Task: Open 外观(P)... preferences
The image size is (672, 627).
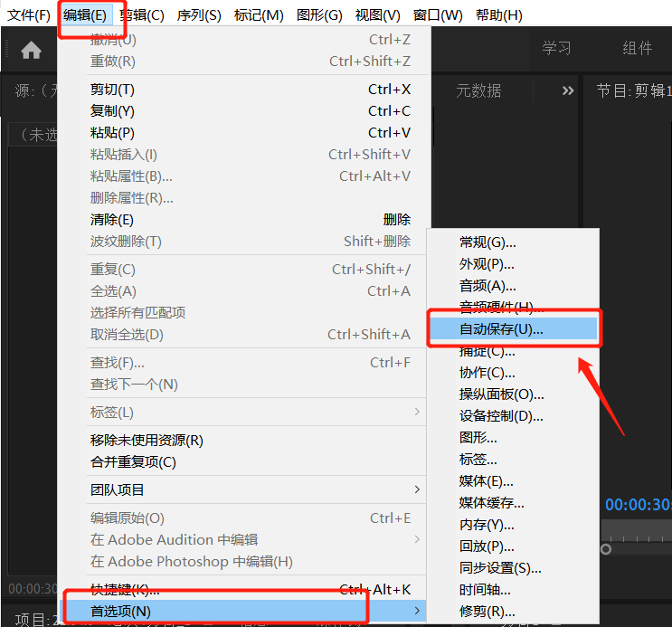Action: tap(513, 264)
